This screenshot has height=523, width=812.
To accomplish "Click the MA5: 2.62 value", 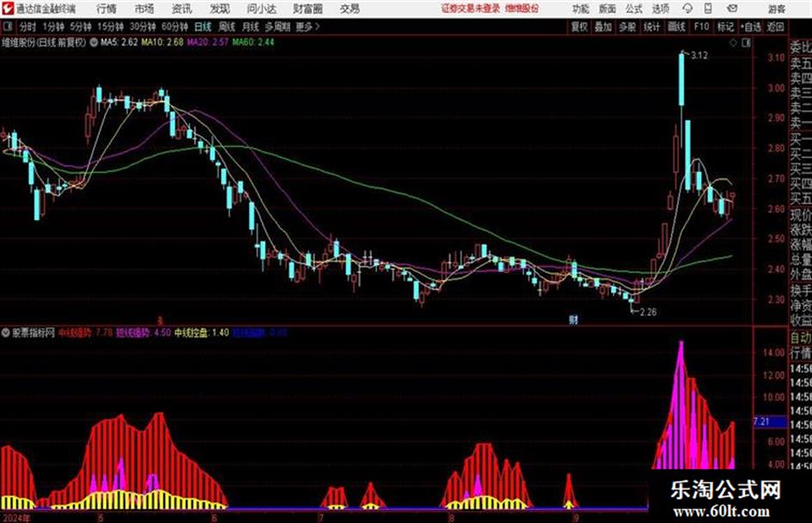I will point(119,42).
